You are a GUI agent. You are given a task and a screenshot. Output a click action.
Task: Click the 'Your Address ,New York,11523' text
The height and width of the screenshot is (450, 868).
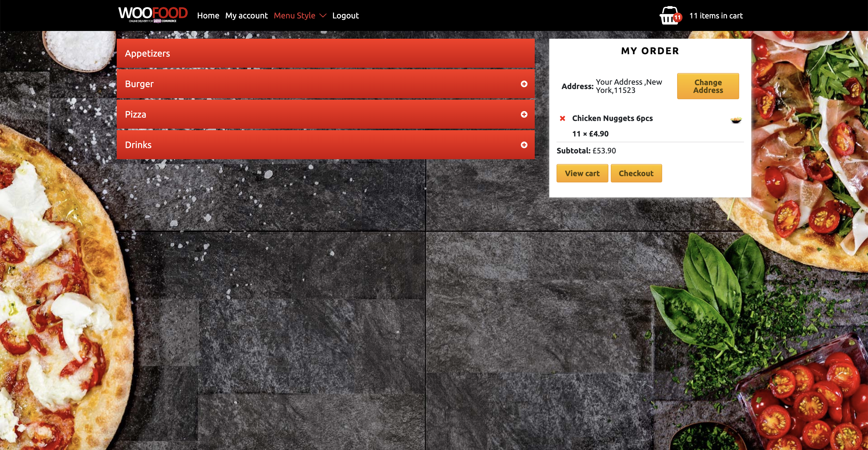coord(629,86)
